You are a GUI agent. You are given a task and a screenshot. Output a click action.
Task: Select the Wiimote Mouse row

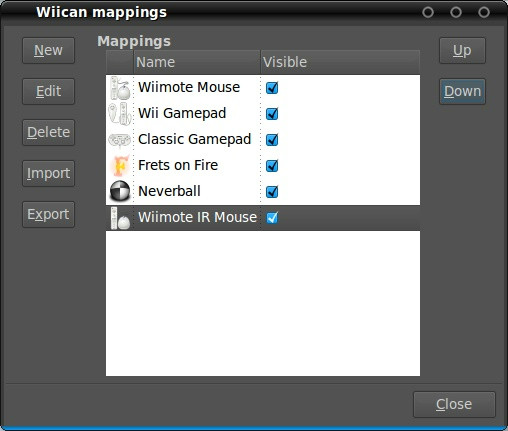coord(263,88)
